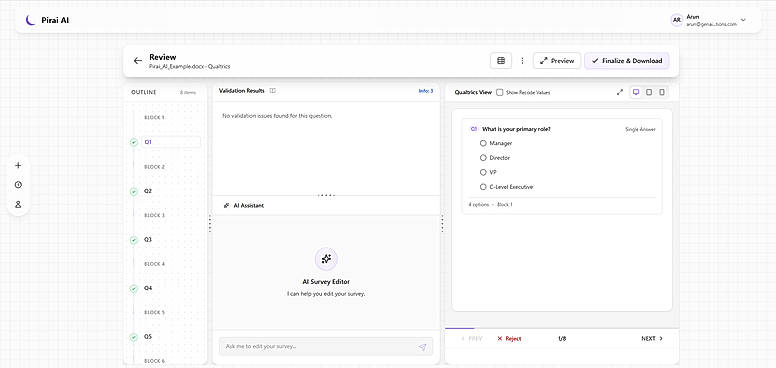Click the AI Survey Editor sparkle icon
The width and height of the screenshot is (776, 368).
pyautogui.click(x=326, y=259)
